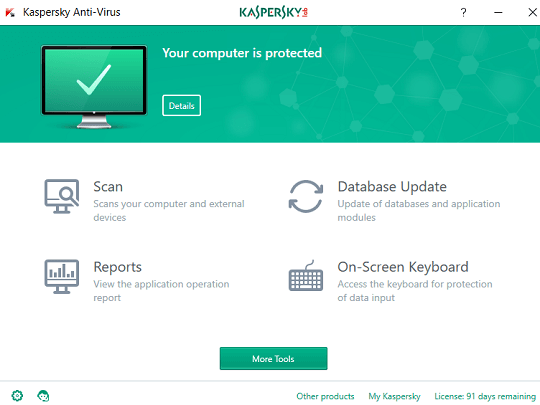Minimize the Kaspersky Anti-Virus window
540x405 pixels.
(x=498, y=13)
